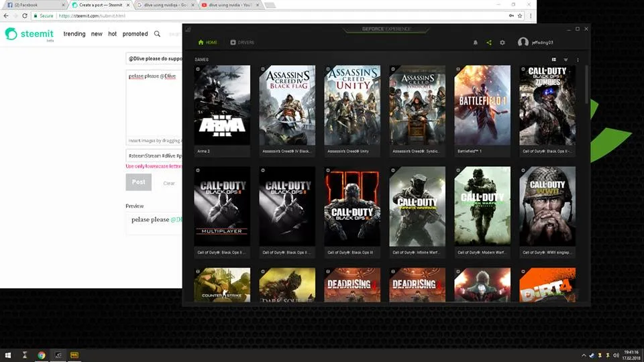Click the Clear button beside Post
This screenshot has width=644, height=362.
[x=169, y=183]
